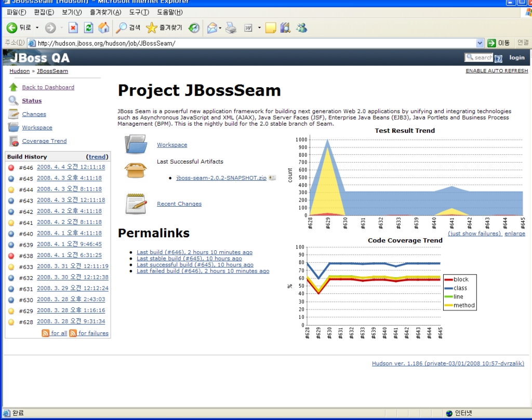Open the Edit (편집) menu
Screen dimensions: 532x420
44,12
